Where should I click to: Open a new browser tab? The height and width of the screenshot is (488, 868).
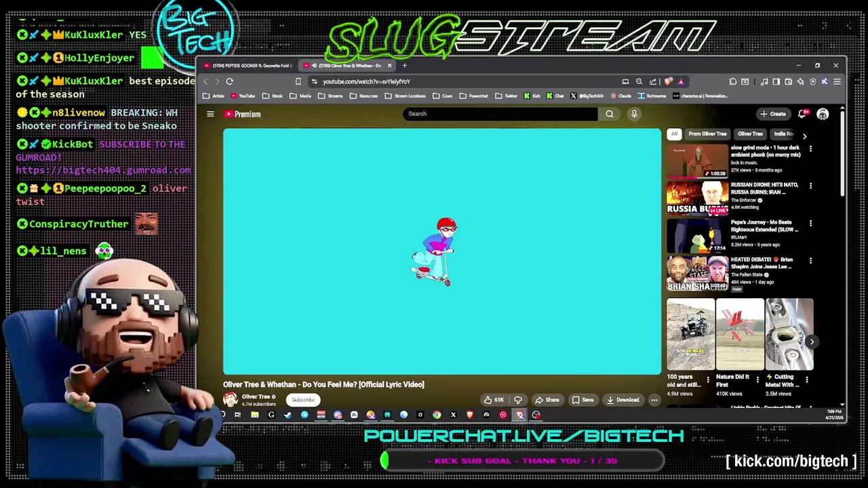click(404, 66)
